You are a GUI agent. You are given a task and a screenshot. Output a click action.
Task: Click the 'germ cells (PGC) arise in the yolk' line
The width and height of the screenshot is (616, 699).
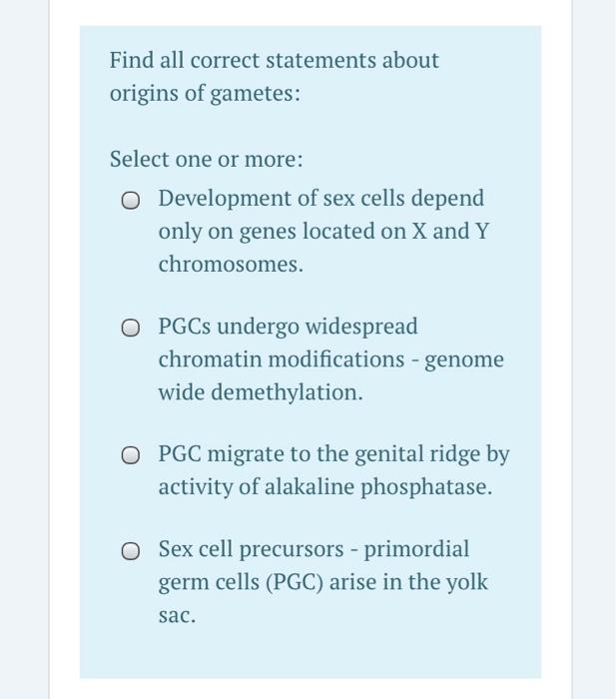click(x=323, y=582)
